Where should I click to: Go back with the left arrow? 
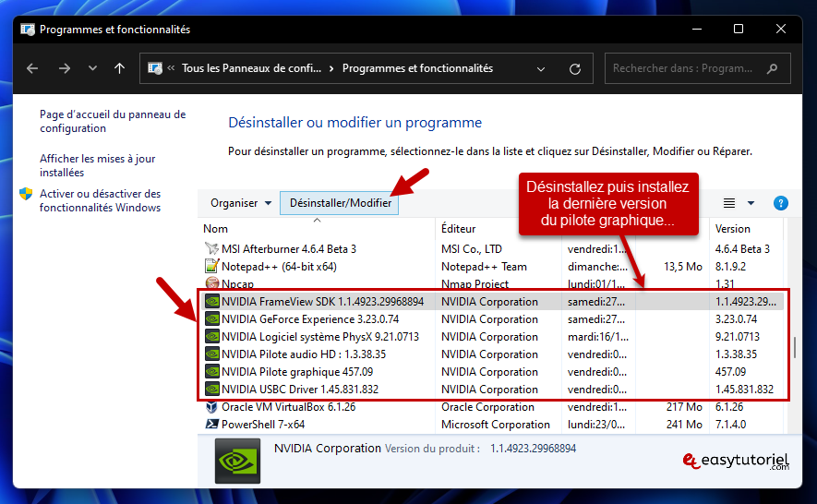32,68
